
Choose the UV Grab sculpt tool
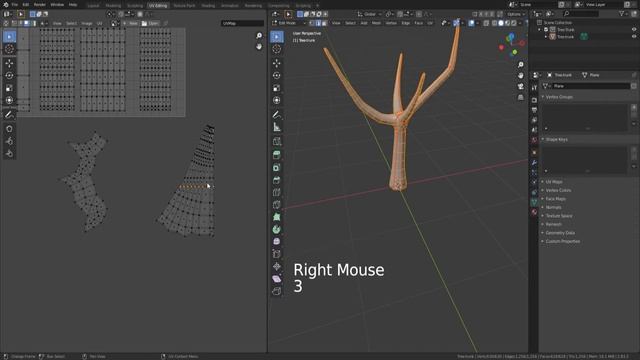tap(9, 129)
